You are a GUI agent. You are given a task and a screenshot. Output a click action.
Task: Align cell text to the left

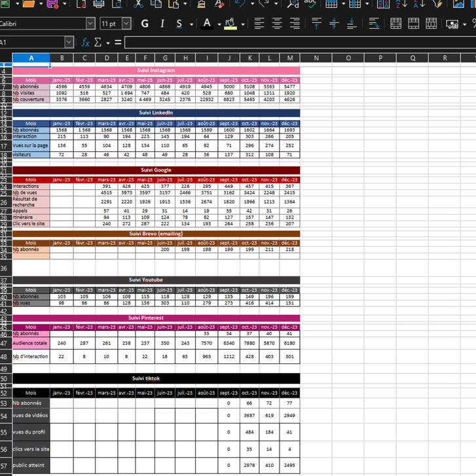[259, 24]
